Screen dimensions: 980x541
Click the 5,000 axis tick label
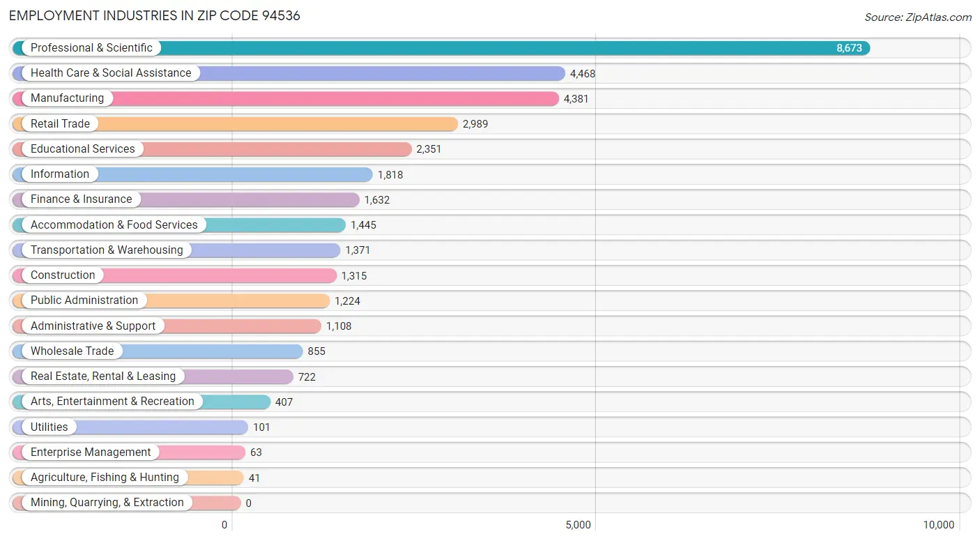(x=578, y=525)
